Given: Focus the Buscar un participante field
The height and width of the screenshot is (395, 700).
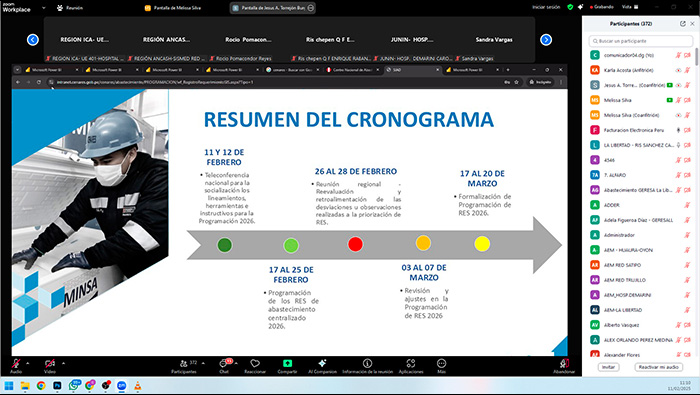Looking at the screenshot, I should click(641, 41).
